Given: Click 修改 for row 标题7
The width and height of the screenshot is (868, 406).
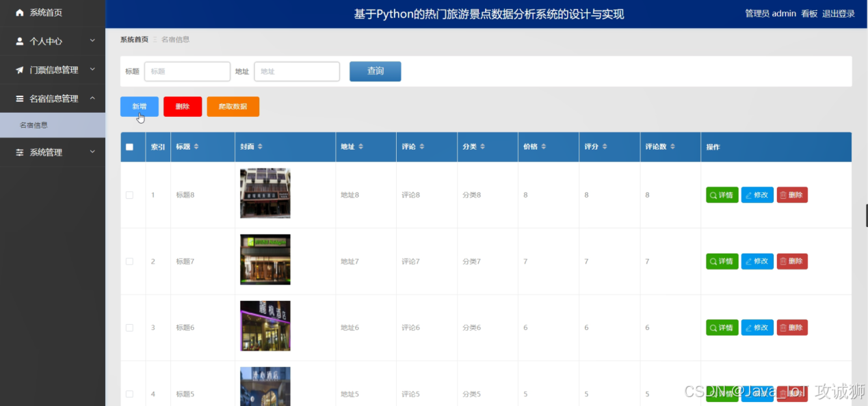Looking at the screenshot, I should tap(757, 261).
